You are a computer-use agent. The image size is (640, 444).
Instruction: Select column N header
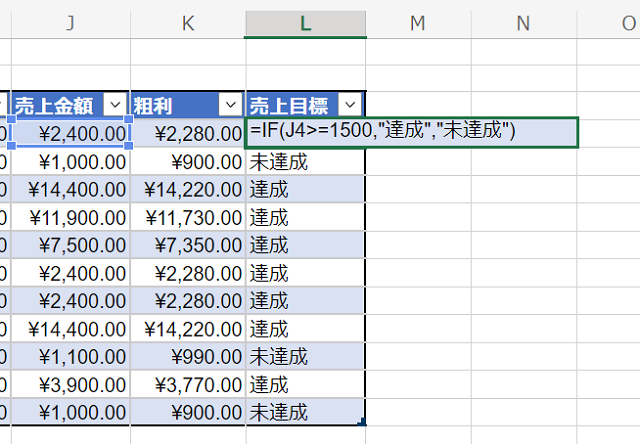coord(523,22)
